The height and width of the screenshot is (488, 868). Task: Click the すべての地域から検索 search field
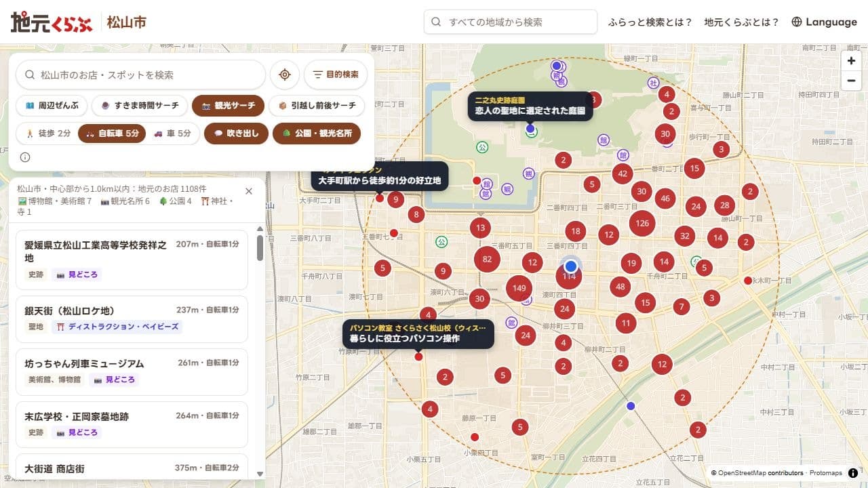511,22
